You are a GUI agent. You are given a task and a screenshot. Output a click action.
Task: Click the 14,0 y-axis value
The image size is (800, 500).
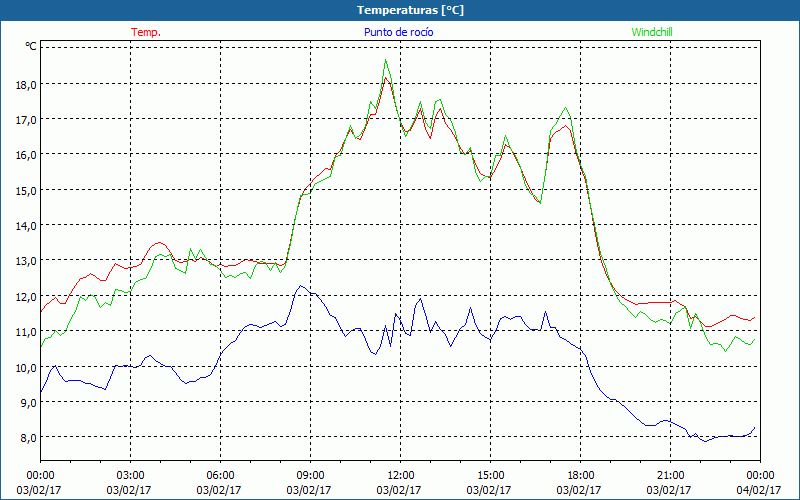coord(26,226)
